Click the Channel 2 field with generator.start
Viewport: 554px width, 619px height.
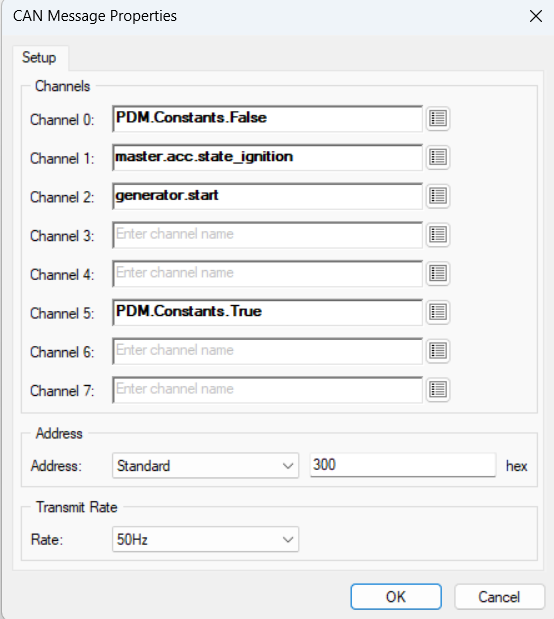(267, 196)
